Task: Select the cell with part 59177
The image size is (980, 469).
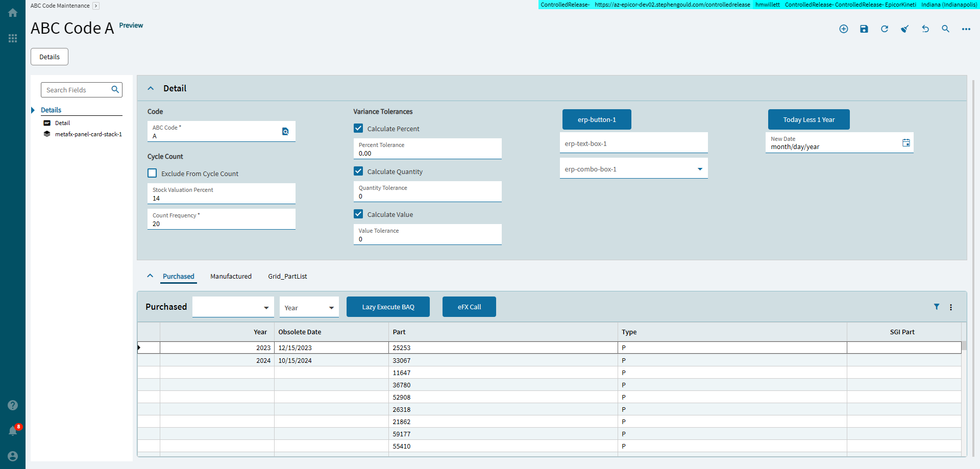Action: point(503,434)
